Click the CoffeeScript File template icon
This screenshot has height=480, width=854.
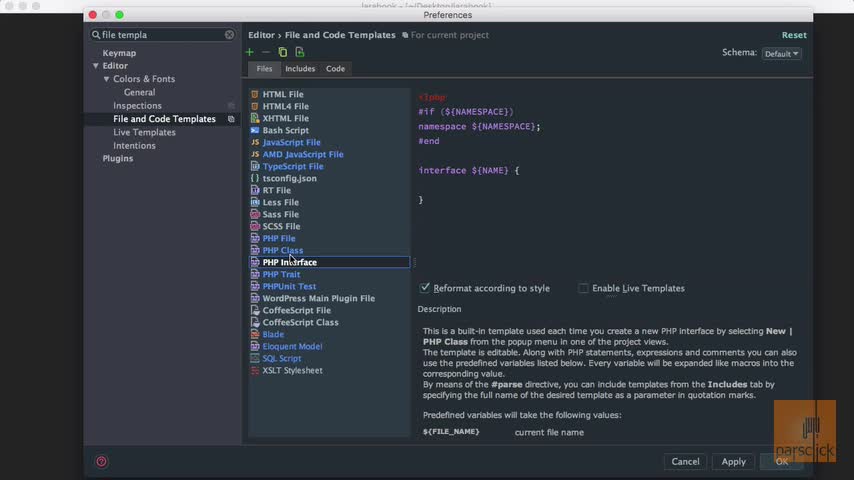[x=254, y=310]
